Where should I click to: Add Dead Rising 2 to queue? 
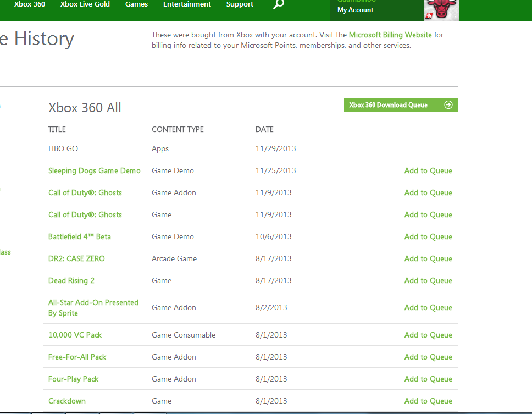428,280
